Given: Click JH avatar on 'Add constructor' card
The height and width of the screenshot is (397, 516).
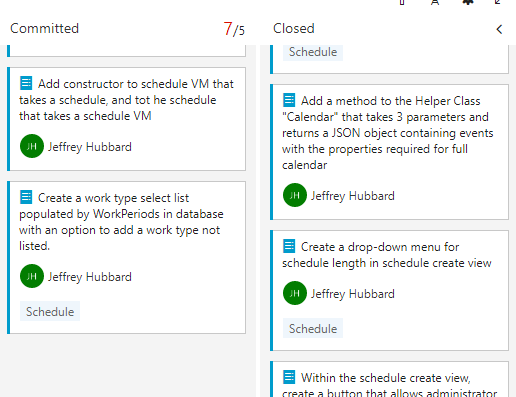Looking at the screenshot, I should click(x=32, y=146).
